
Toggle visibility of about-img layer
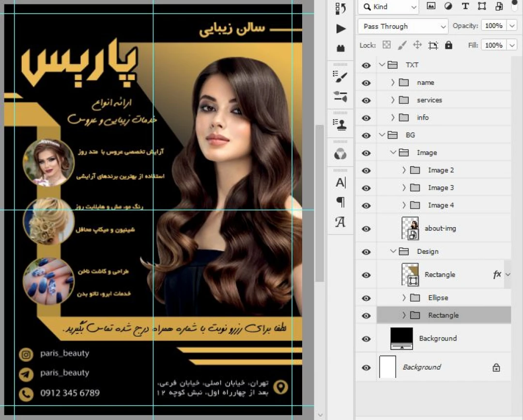coord(366,229)
